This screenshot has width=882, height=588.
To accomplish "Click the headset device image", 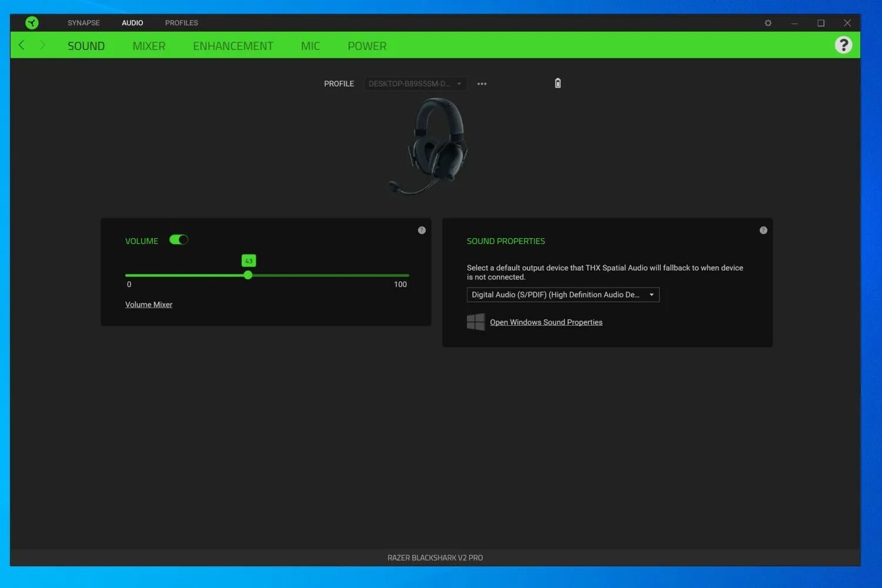I will click(x=429, y=146).
